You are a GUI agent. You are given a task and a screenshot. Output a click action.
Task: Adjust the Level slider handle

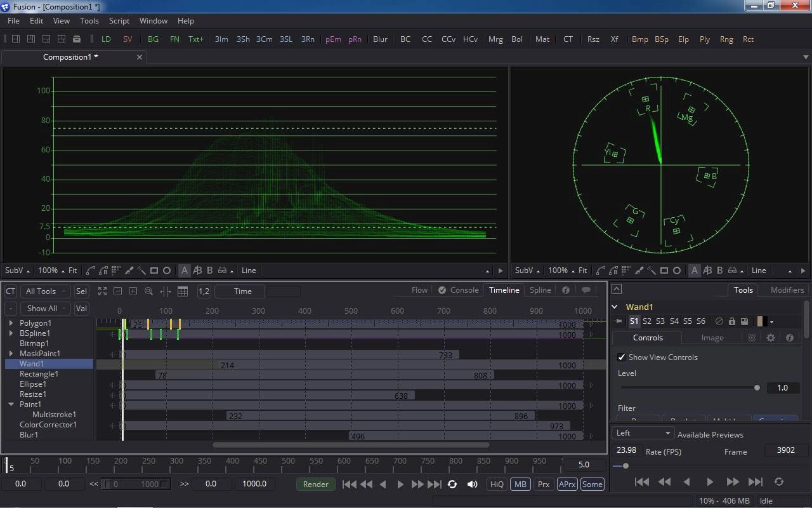tap(756, 387)
